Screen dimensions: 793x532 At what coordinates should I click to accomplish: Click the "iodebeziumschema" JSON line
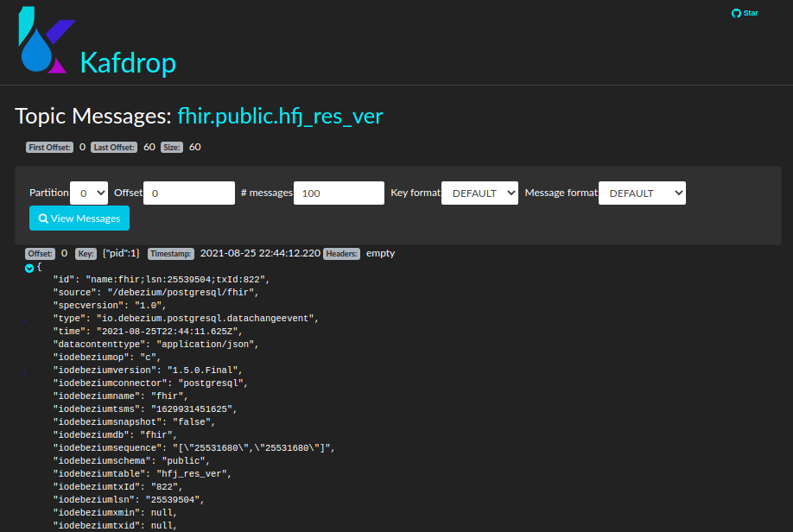[131, 461]
